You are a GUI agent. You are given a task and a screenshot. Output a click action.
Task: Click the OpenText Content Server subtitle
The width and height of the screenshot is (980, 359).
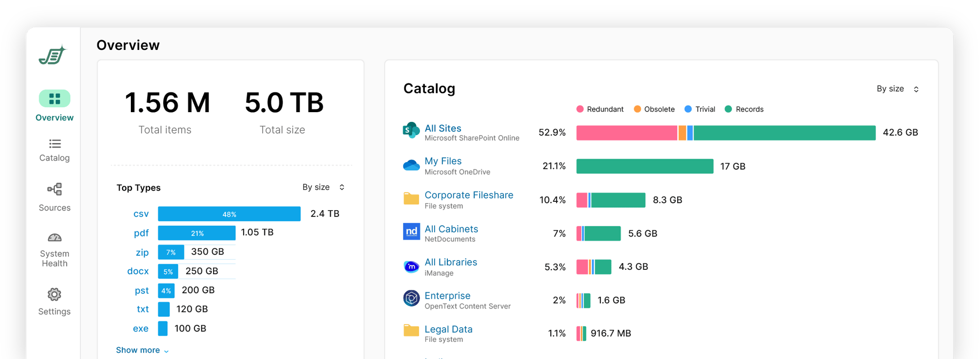pyautogui.click(x=467, y=306)
